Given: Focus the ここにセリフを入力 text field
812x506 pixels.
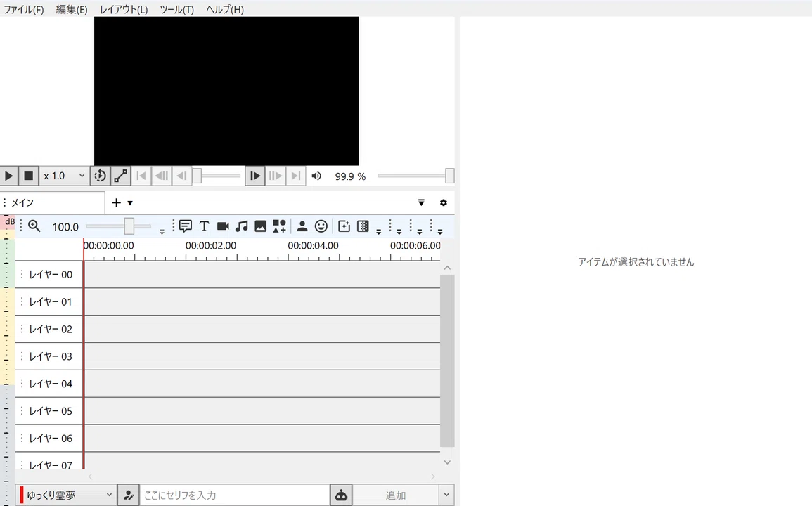Looking at the screenshot, I should [x=235, y=495].
